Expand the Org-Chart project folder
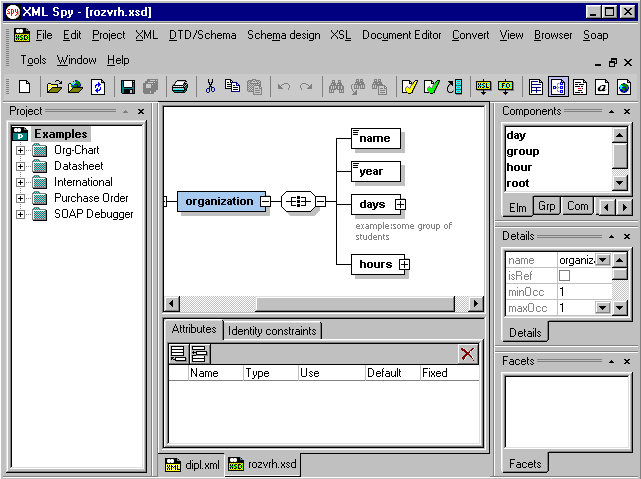Image resolution: width=641 pixels, height=479 pixels. 20,150
